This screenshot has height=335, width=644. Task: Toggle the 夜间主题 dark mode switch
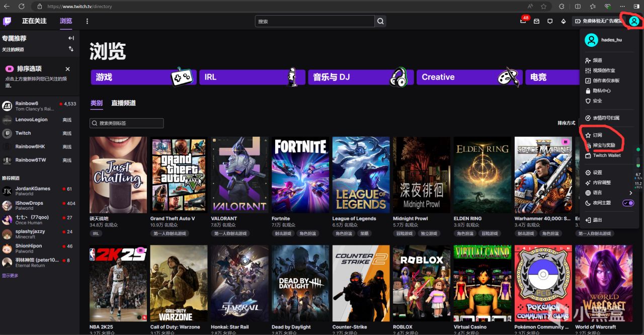pyautogui.click(x=628, y=203)
